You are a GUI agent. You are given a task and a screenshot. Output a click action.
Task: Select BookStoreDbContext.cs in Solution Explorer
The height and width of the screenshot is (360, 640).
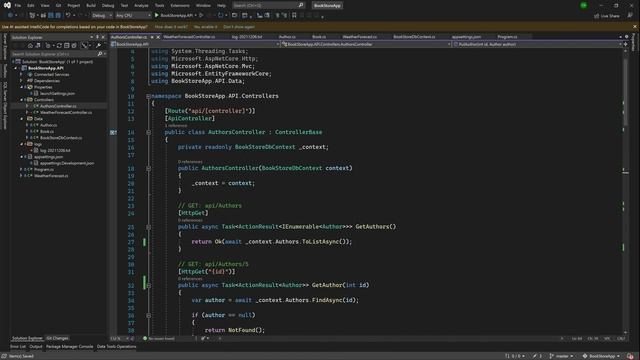(x=60, y=138)
